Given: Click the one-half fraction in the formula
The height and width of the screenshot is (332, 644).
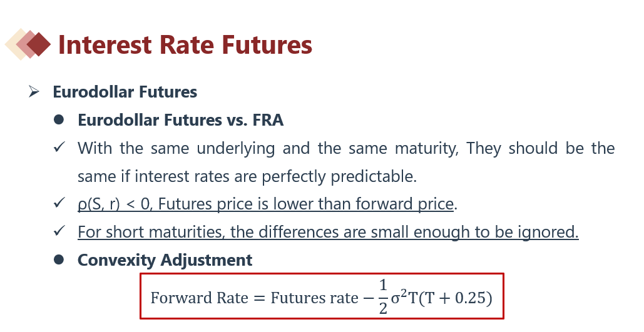Looking at the screenshot, I should [383, 297].
